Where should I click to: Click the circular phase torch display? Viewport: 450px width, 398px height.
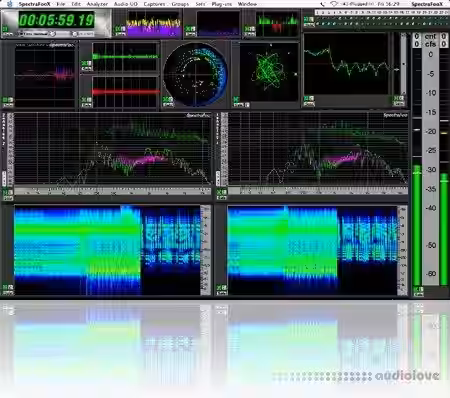pos(195,74)
